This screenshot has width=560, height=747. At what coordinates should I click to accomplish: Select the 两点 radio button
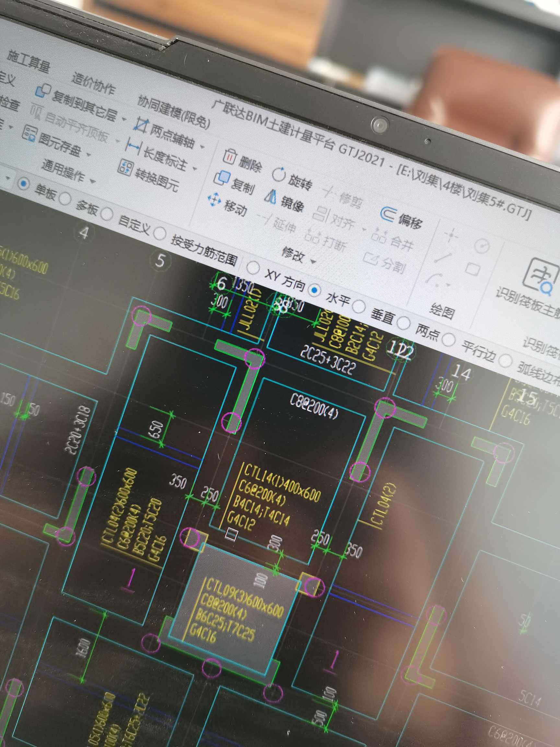click(x=403, y=323)
